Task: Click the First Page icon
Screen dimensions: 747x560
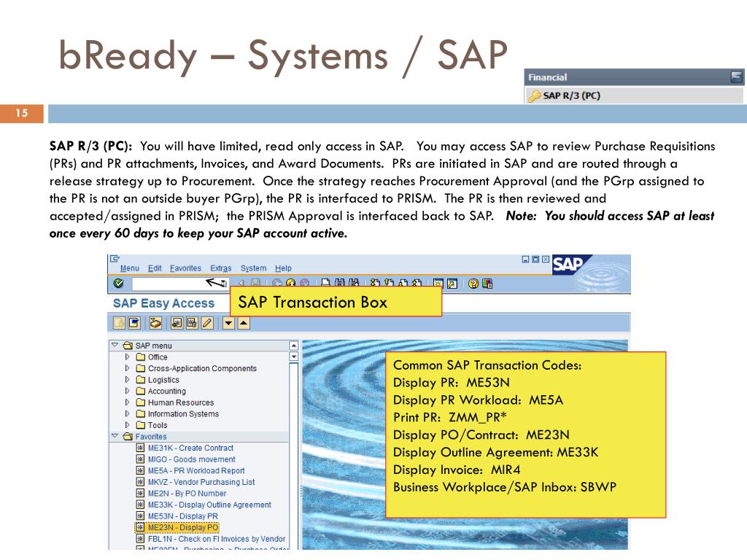Action: click(x=376, y=284)
